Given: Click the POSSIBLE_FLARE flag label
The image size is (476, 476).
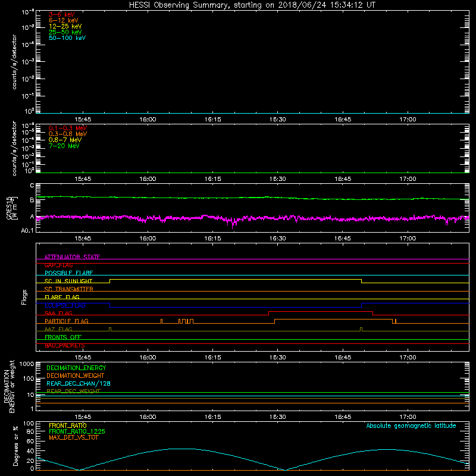Looking at the screenshot, I should pos(68,273).
